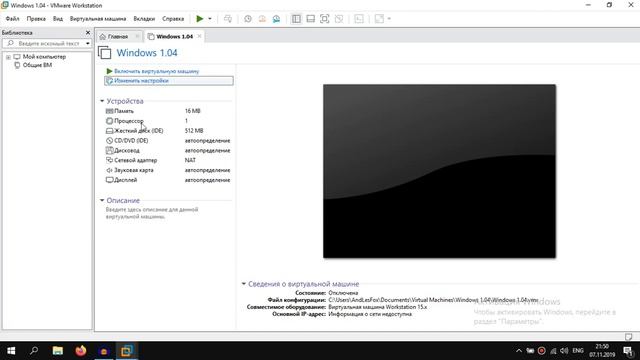This screenshot has height=360, width=640.
Task: Open the Правка menu
Action: pyautogui.click(x=36, y=19)
